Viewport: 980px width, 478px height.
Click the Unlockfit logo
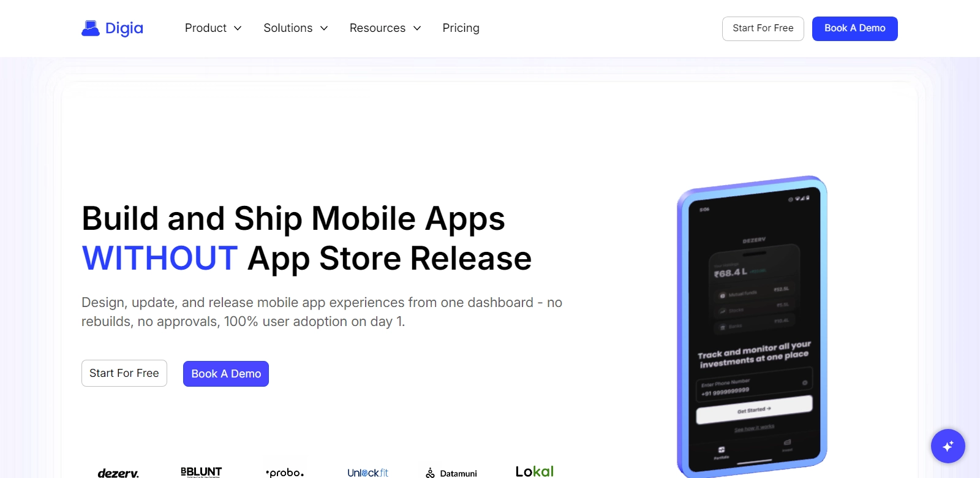pos(367,472)
